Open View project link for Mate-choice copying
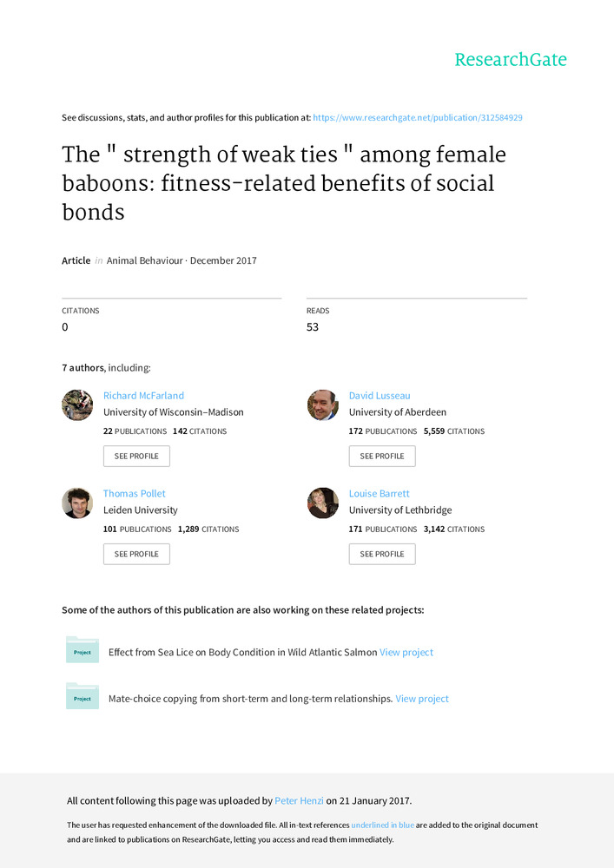Viewport: 614px width, 868px height. pyautogui.click(x=422, y=699)
